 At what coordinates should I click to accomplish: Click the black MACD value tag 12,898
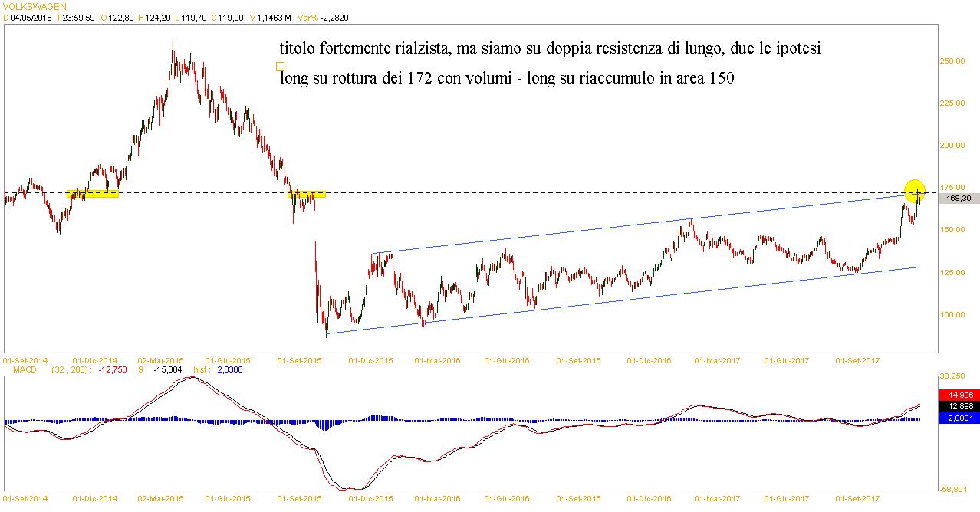coord(959,405)
